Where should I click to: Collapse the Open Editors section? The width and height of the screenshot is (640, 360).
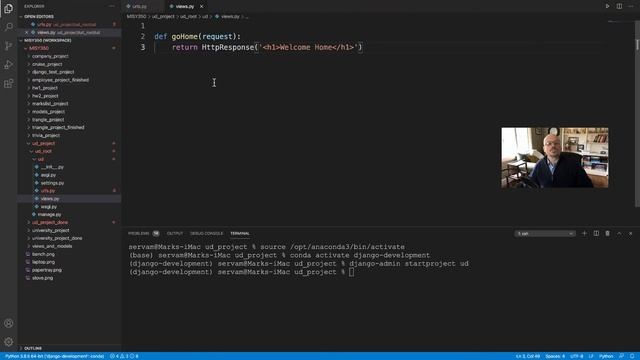click(x=39, y=16)
